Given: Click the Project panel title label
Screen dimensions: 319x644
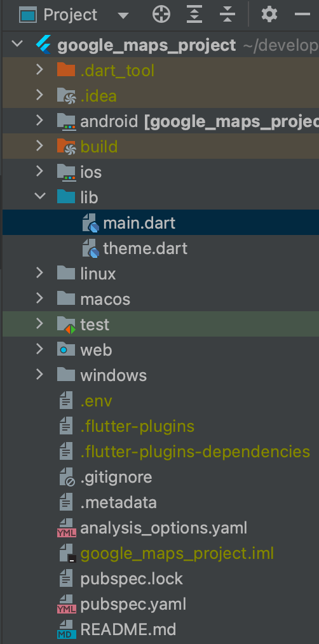Looking at the screenshot, I should [71, 15].
